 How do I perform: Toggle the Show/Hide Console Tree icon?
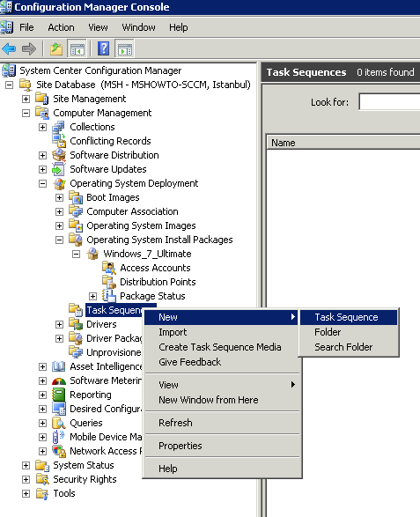77,48
